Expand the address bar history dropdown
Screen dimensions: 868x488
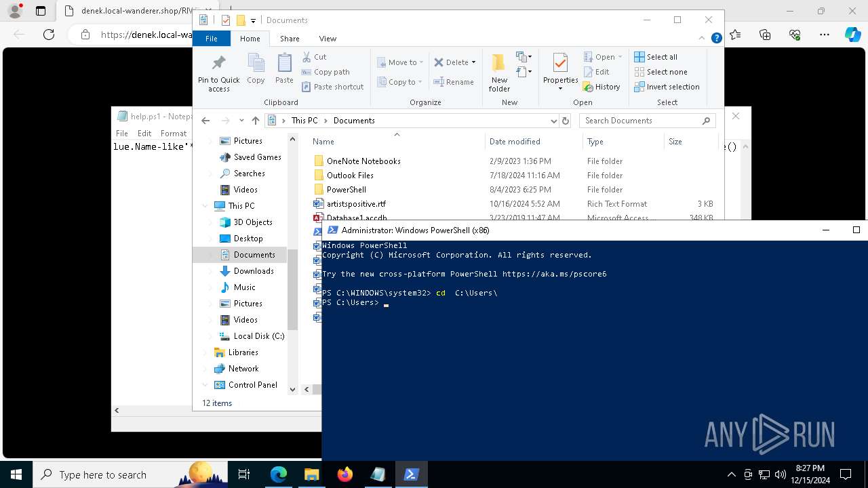554,121
